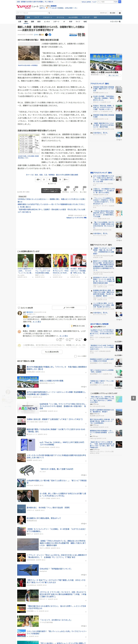Click the 特集 original badge
The width and height of the screenshot is (138, 644).
[77, 35]
